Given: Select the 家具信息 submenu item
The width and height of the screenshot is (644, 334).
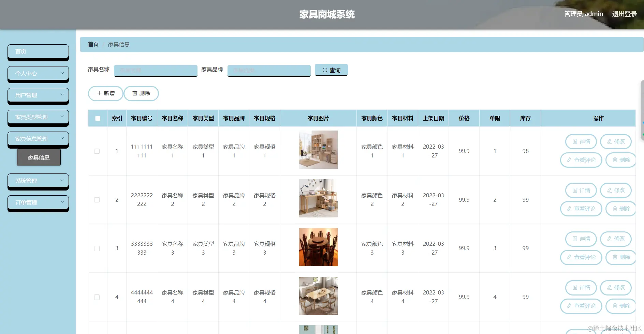Looking at the screenshot, I should click(39, 157).
